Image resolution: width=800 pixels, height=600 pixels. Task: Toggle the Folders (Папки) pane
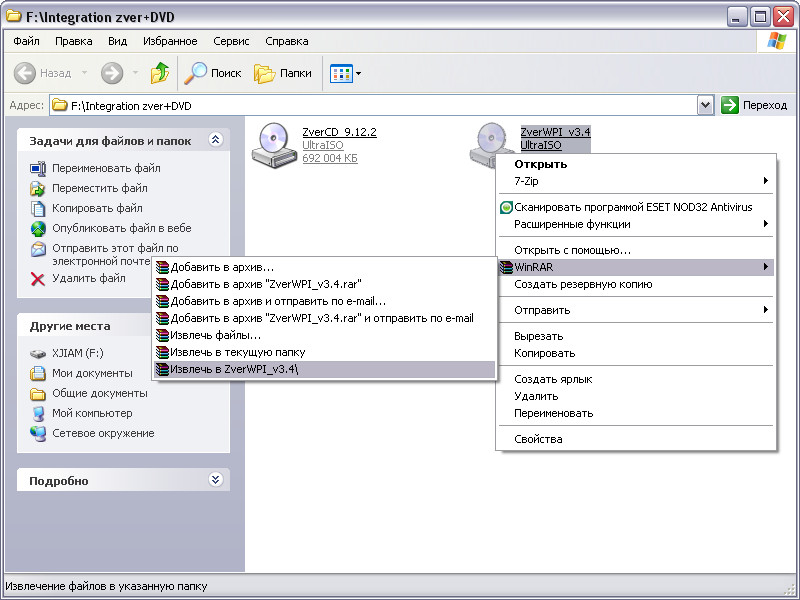click(283, 73)
